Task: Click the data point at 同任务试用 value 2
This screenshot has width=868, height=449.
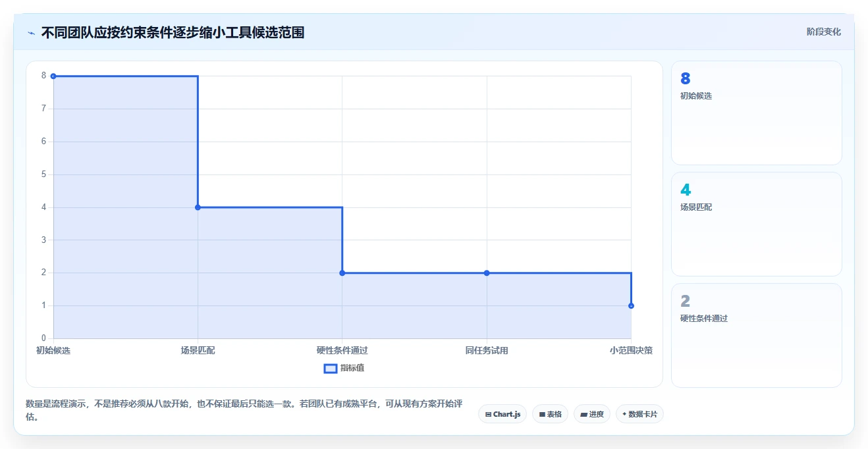Action: pyautogui.click(x=487, y=273)
